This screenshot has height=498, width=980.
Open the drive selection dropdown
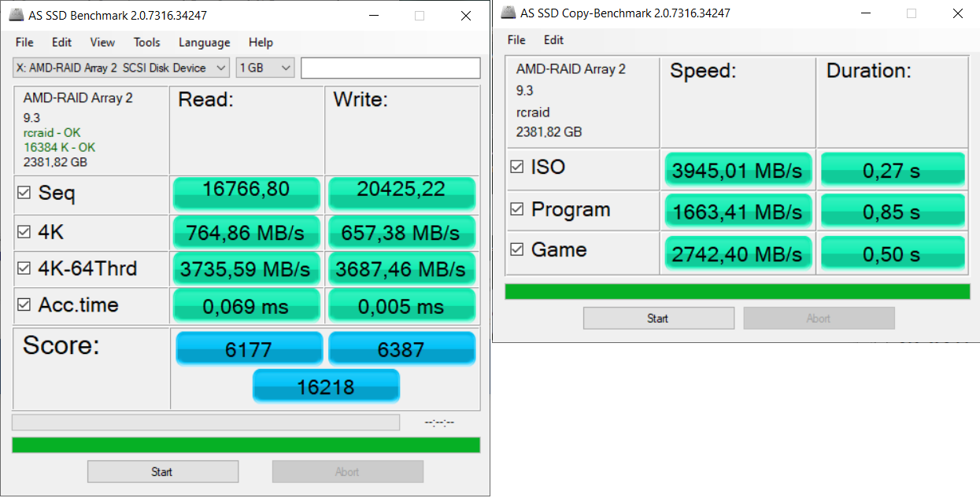click(x=121, y=68)
